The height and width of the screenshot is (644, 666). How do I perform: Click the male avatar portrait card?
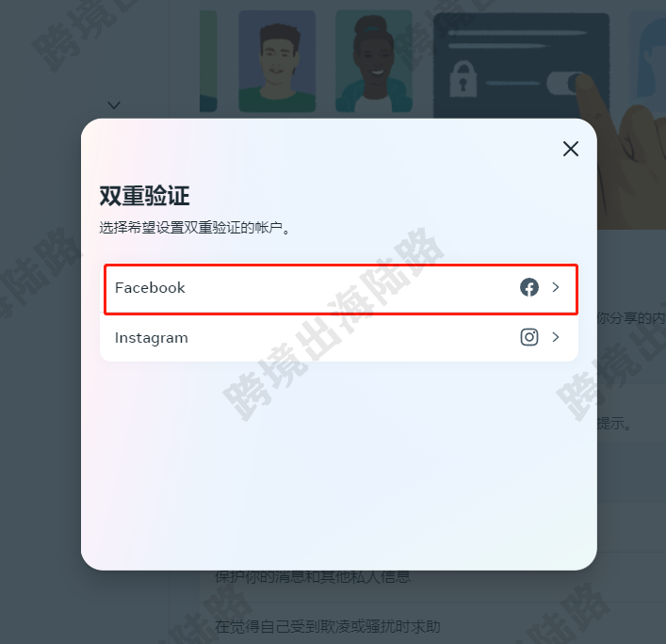pos(277,61)
